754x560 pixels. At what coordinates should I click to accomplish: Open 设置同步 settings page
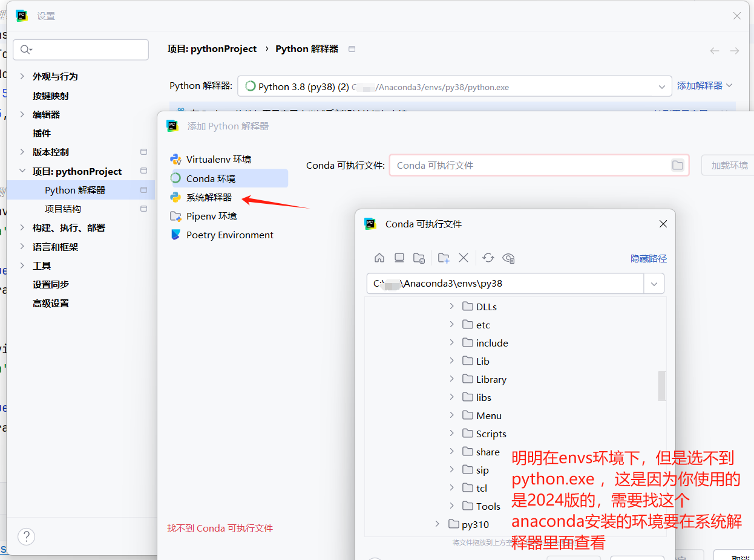coord(51,284)
